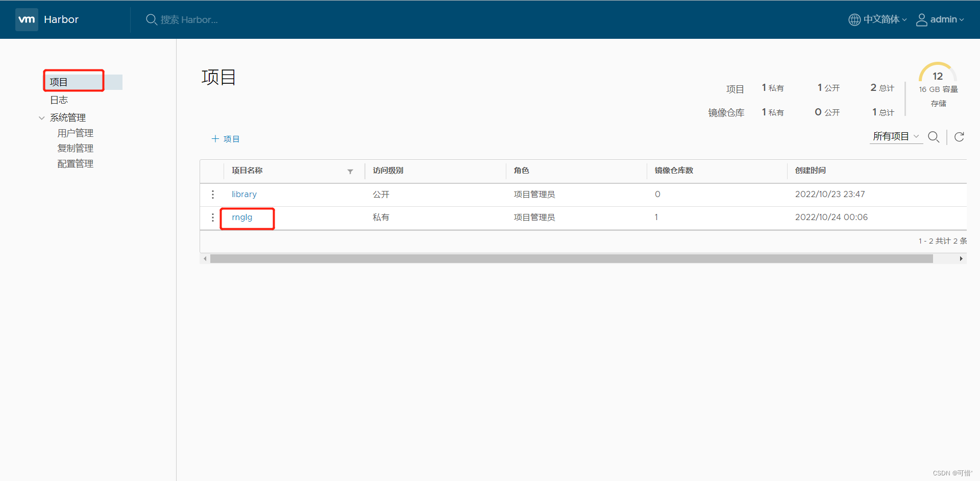Click 系统管理 sidebar label

[68, 118]
